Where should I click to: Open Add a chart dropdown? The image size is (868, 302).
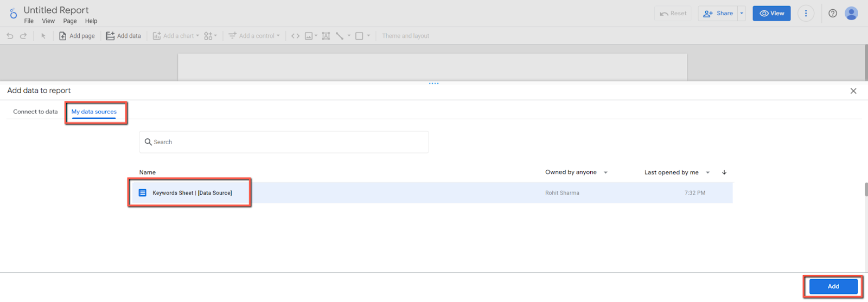[x=176, y=36]
